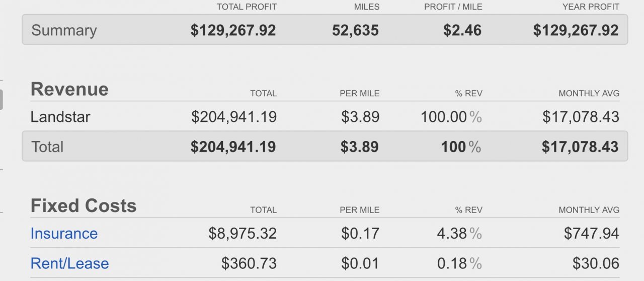Open the Rent/Lease fixed cost link
Screen dimensions: 644x281
coord(69,263)
